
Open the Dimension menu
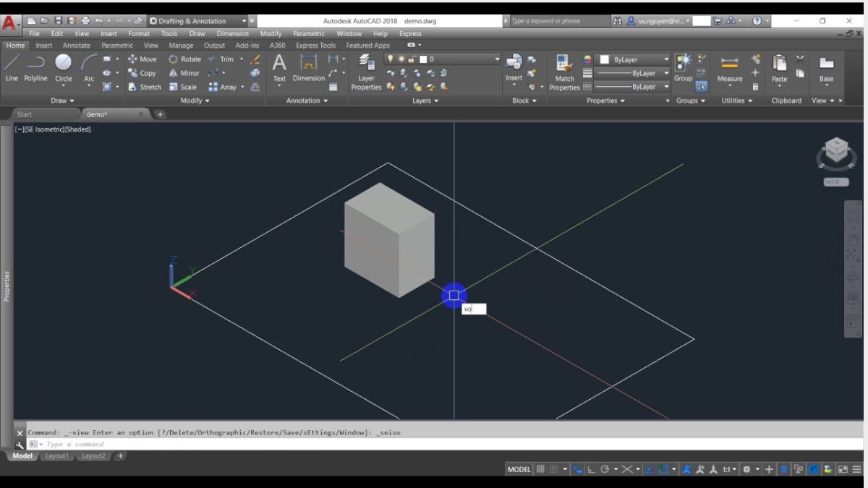tap(232, 33)
